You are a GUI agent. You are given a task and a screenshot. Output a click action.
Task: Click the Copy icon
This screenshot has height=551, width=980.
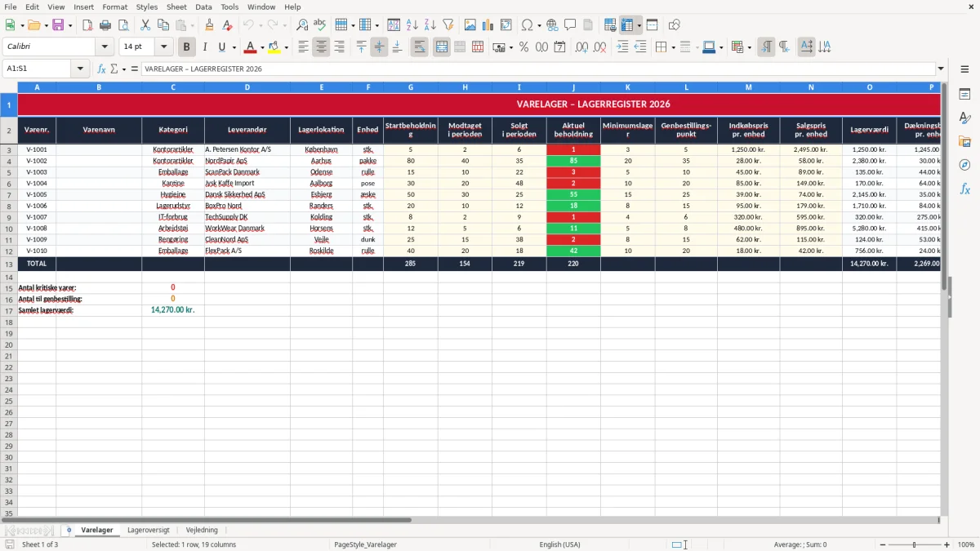[x=163, y=25]
